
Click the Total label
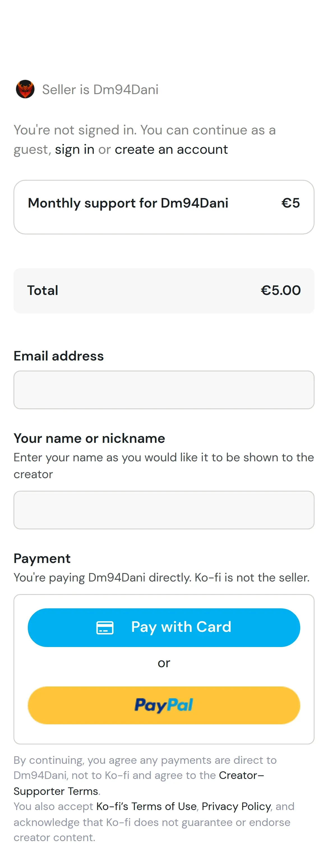coord(43,290)
